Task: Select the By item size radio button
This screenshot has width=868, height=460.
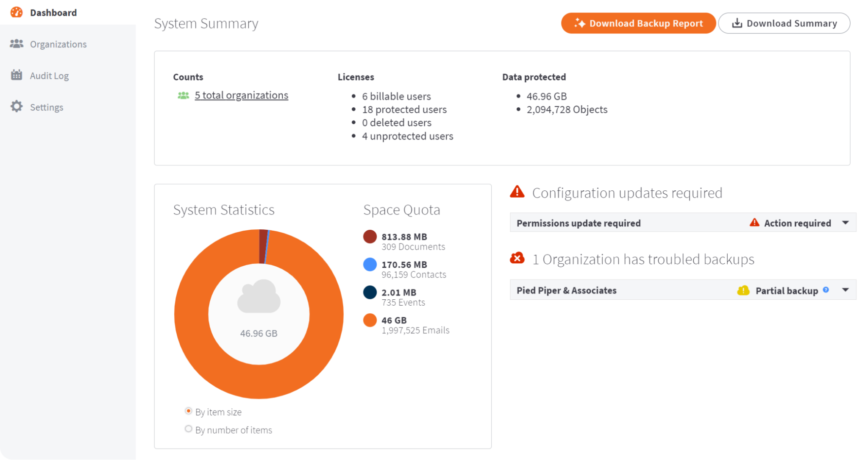Action: tap(188, 410)
